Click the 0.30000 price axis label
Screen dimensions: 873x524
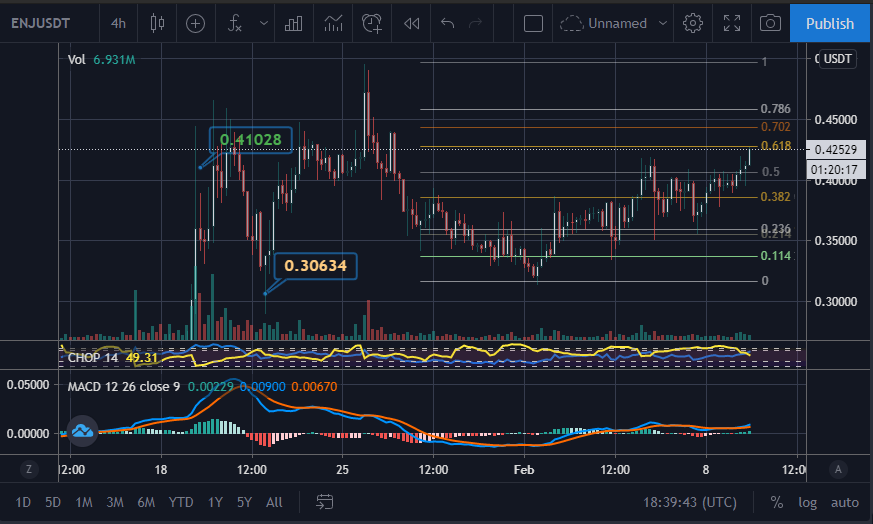click(836, 302)
